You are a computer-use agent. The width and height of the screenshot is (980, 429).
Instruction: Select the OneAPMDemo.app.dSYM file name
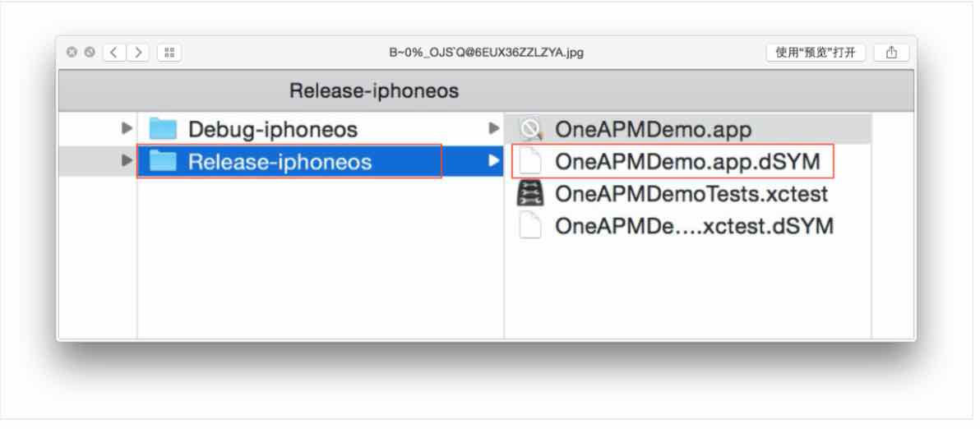(x=686, y=162)
